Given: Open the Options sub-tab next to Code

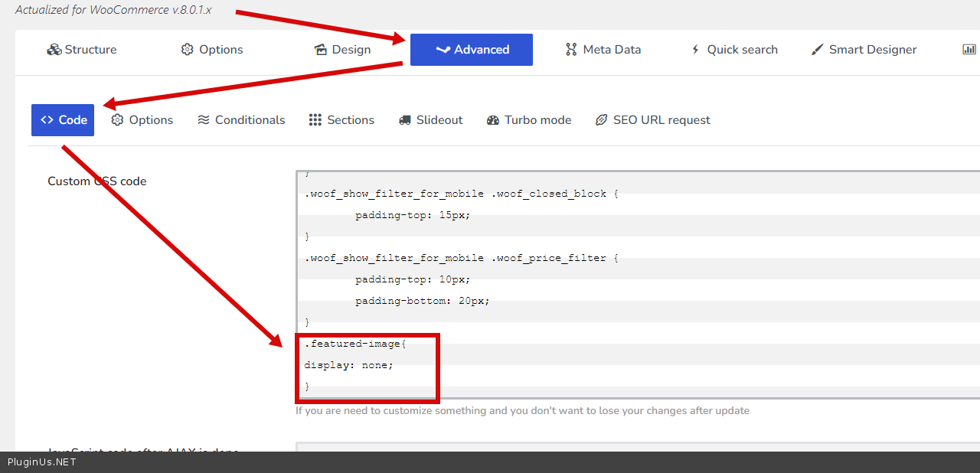Looking at the screenshot, I should [142, 120].
